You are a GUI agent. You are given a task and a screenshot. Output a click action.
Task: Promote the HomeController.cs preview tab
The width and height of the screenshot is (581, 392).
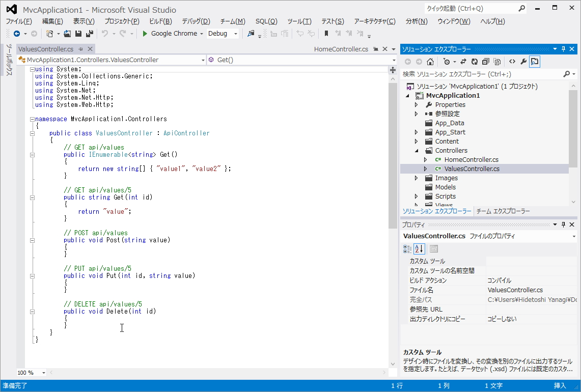[376, 49]
